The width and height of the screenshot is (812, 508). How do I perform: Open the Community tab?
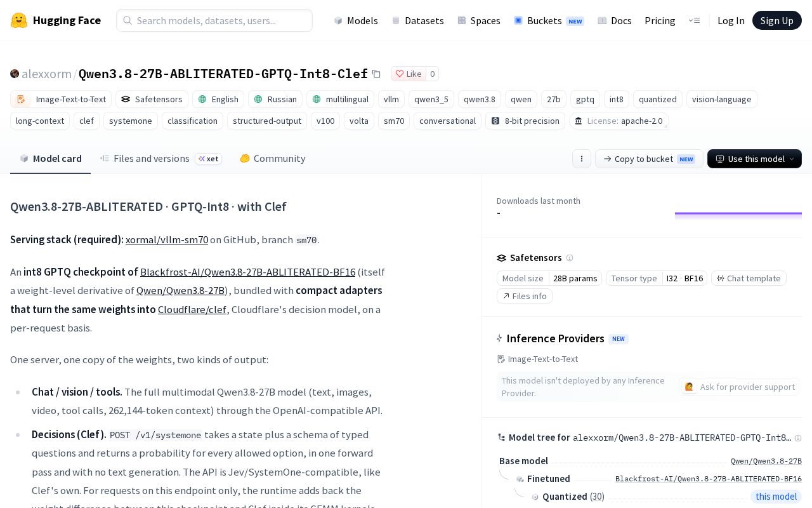272,158
